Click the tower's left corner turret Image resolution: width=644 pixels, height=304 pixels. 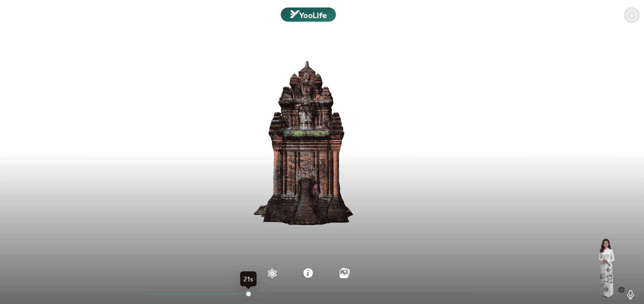coord(275,128)
